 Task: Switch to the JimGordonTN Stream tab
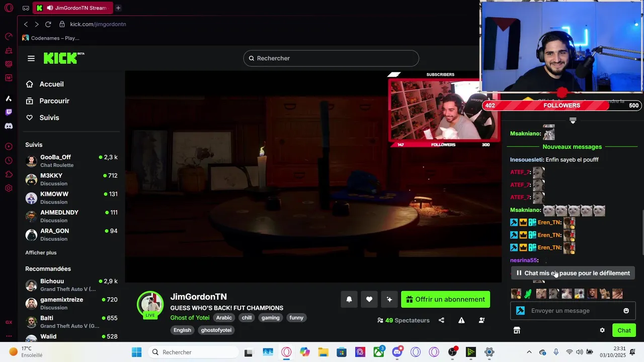coord(73,8)
